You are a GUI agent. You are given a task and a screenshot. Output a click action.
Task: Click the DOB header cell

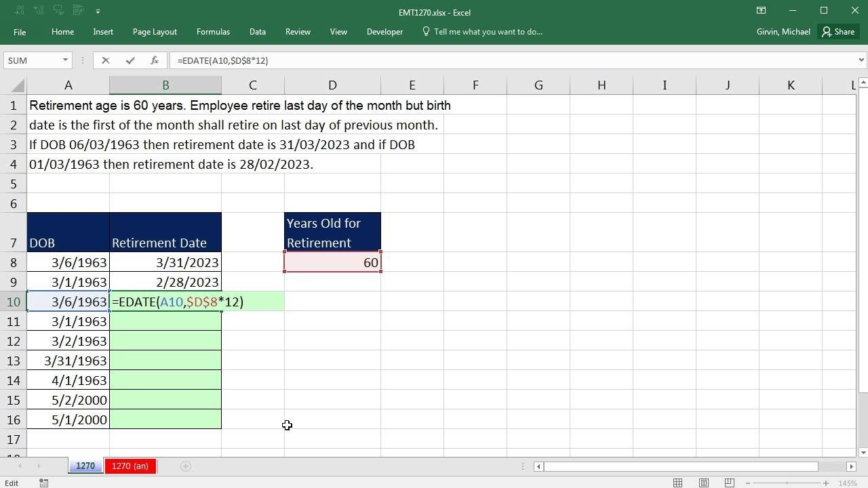(68, 232)
